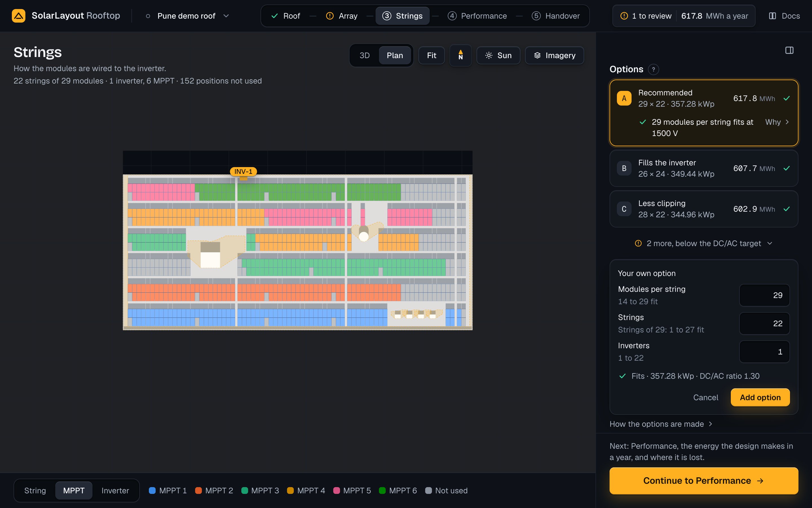Image resolution: width=812 pixels, height=508 pixels.
Task: Click Fit to frame the roof
Action: (431, 55)
